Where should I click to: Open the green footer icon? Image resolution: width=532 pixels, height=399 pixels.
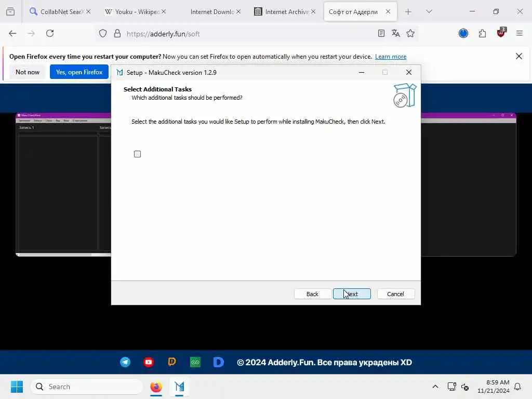click(x=195, y=362)
